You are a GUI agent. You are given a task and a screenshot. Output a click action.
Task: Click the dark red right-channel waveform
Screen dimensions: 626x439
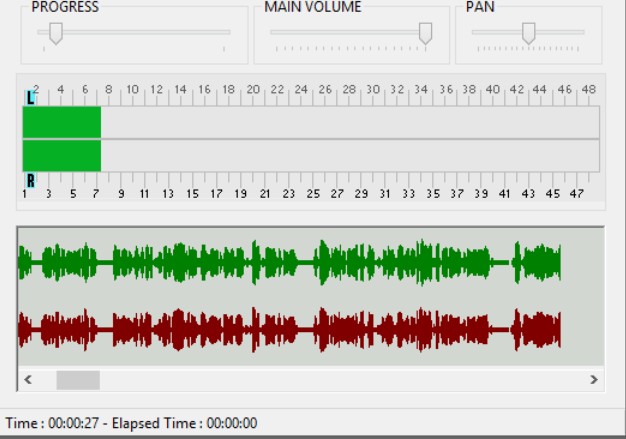point(290,330)
